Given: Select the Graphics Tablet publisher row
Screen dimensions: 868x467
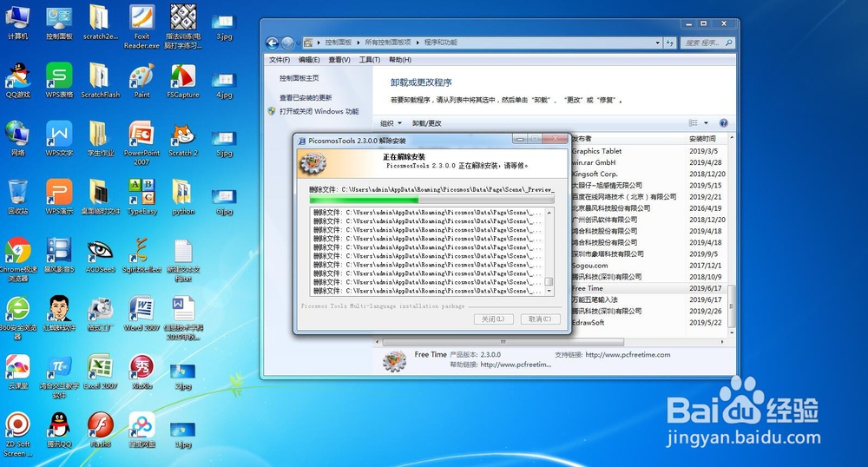Looking at the screenshot, I should pos(649,151).
